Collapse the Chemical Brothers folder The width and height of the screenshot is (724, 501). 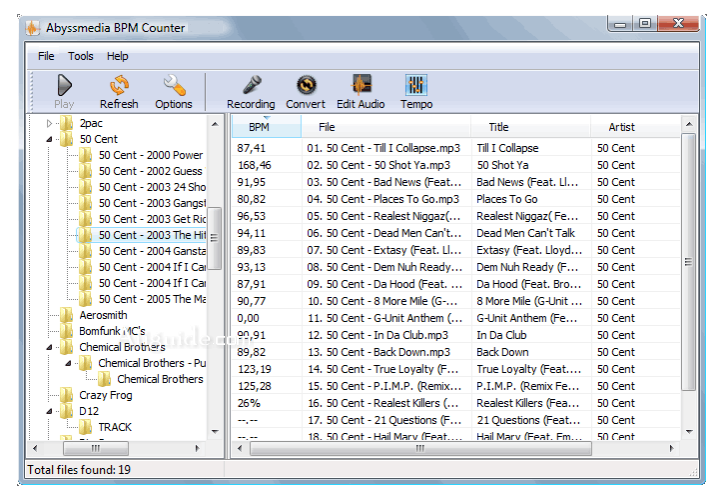point(49,347)
